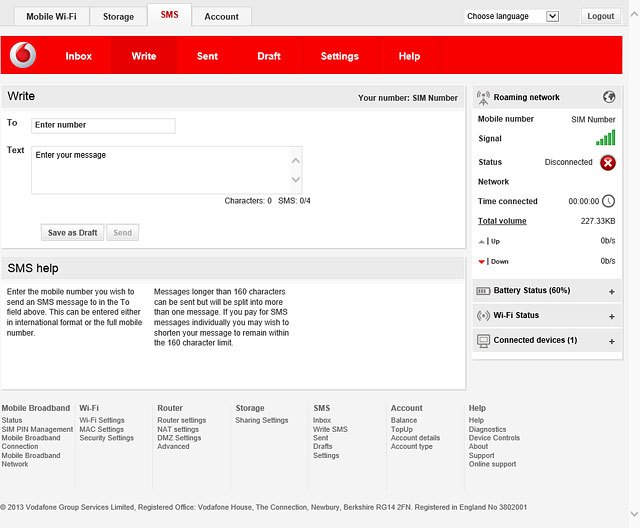Switch to the Storage tab
640x528 pixels.
(118, 16)
